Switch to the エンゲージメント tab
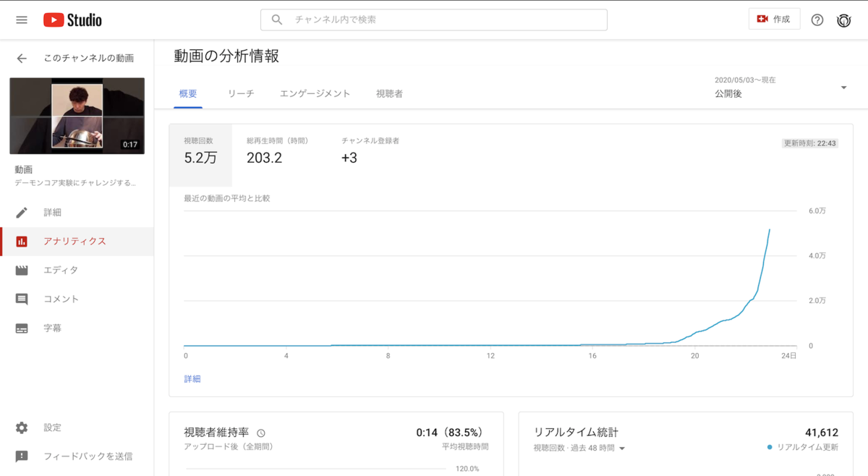The width and height of the screenshot is (868, 476). point(315,94)
